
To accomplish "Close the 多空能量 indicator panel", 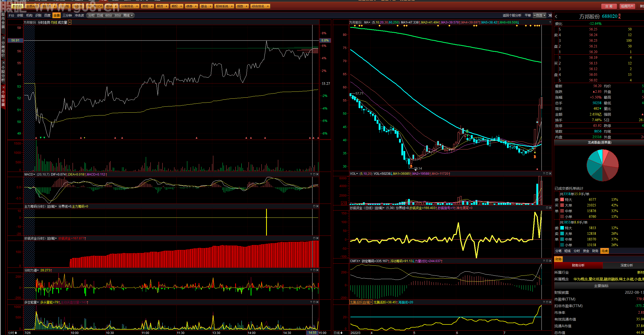I will (x=317, y=302).
